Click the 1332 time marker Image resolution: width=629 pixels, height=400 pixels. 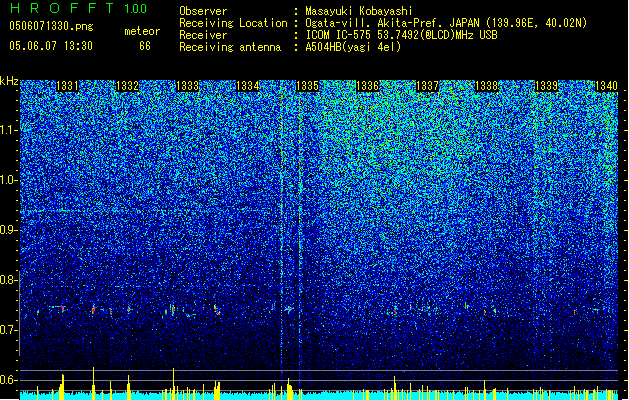coord(127,86)
